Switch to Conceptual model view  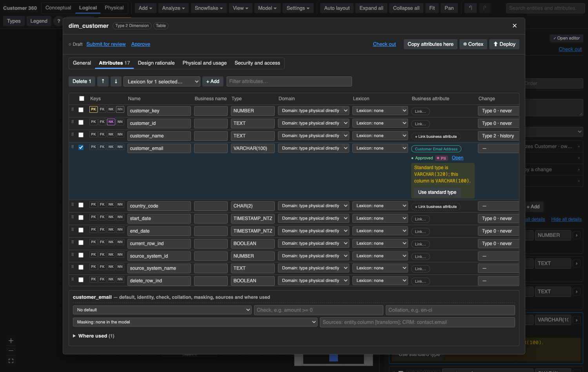[x=58, y=8]
